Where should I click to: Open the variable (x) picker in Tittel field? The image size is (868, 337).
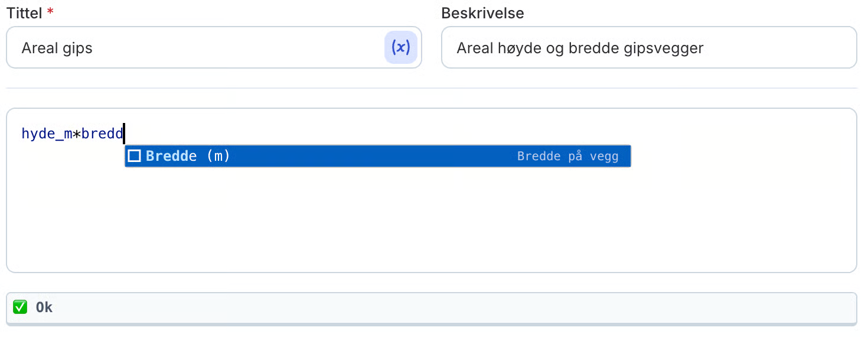tap(401, 47)
